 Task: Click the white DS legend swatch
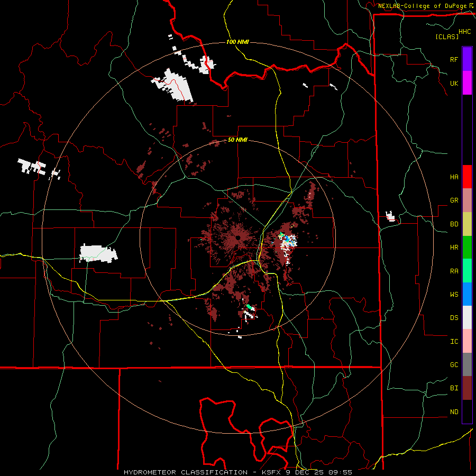point(467,317)
